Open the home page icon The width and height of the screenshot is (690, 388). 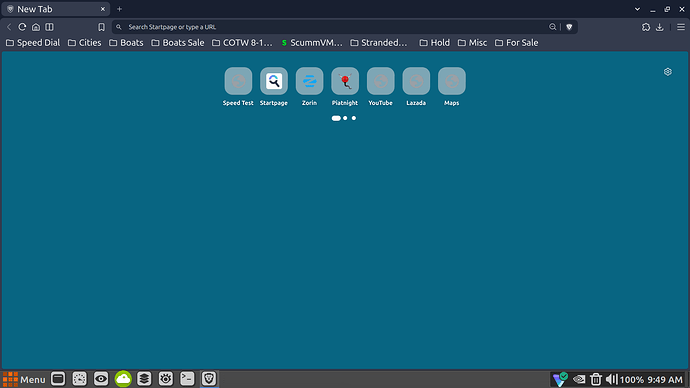[36, 27]
